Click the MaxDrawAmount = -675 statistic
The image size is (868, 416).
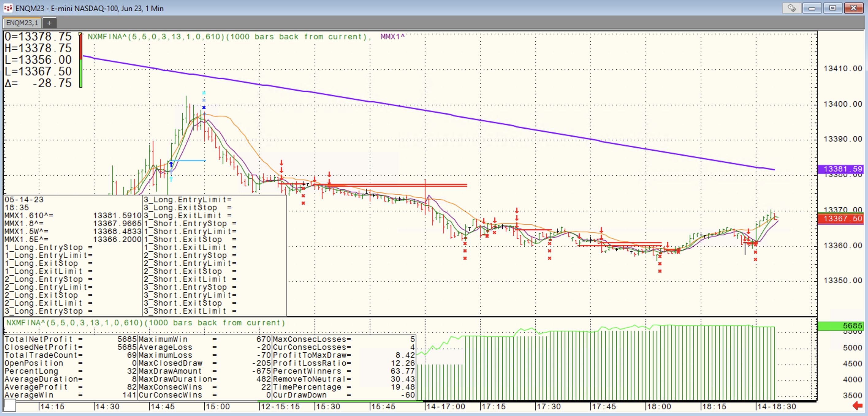205,371
